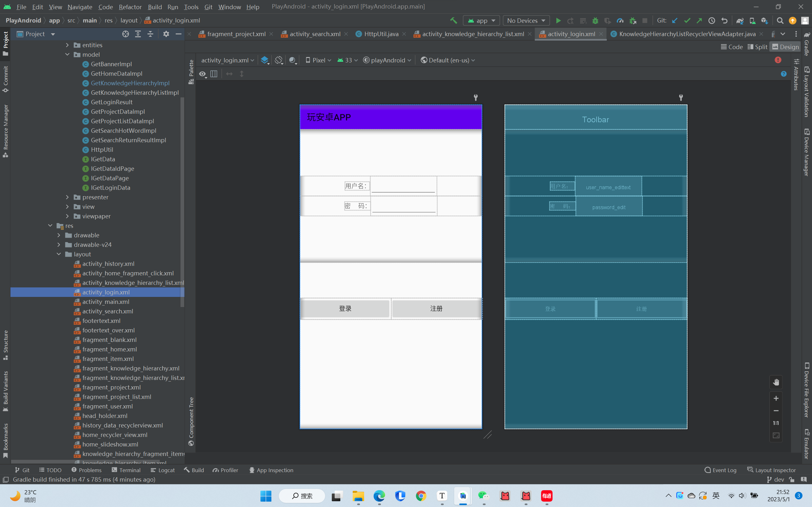Switch to the HttpUtil.java tab
Screen dimensions: 812x507
click(x=381, y=34)
